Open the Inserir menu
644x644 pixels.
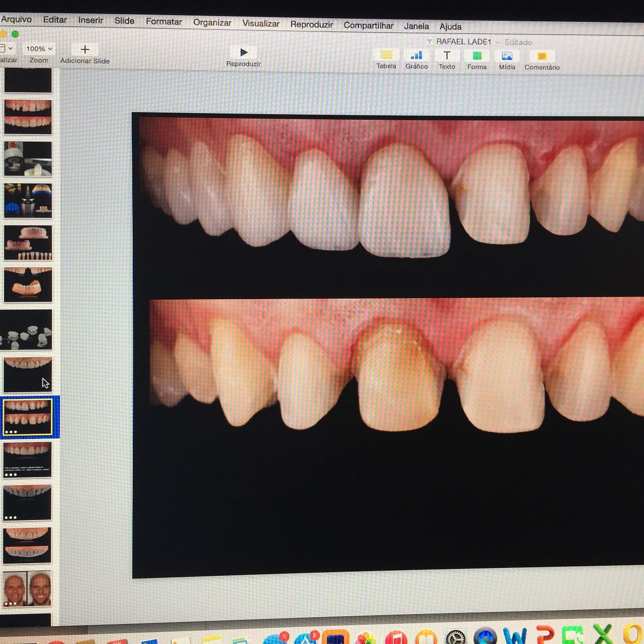point(90,20)
